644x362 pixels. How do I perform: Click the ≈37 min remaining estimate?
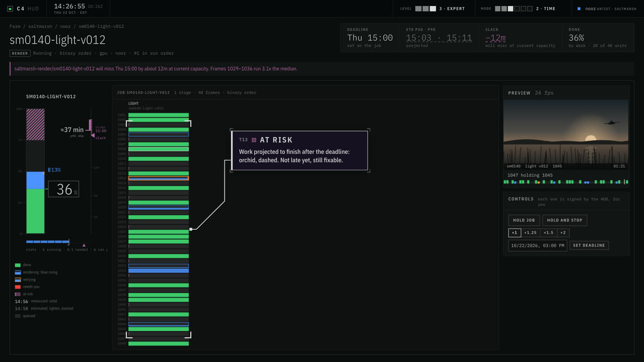point(72,130)
